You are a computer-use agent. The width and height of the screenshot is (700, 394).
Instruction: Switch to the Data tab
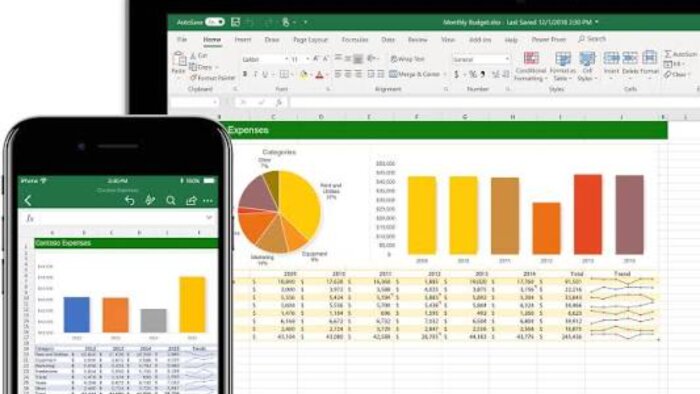pyautogui.click(x=388, y=40)
